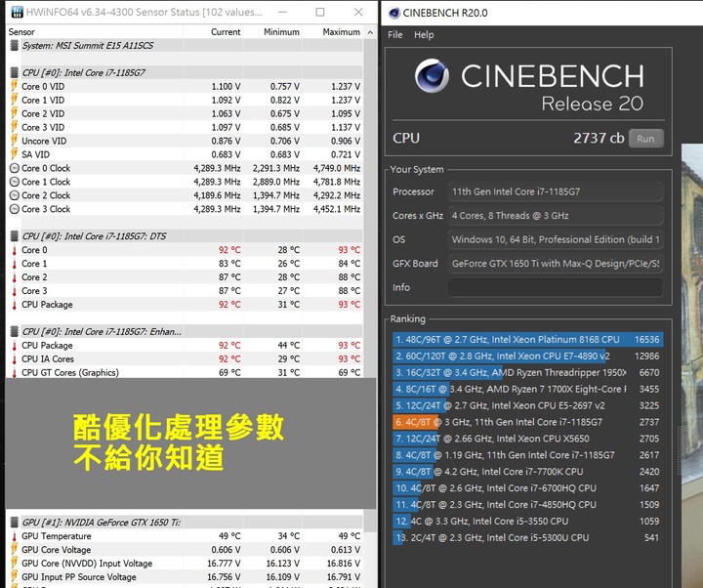The image size is (703, 588).
Task: Click the Maximum column header
Action: [x=341, y=32]
